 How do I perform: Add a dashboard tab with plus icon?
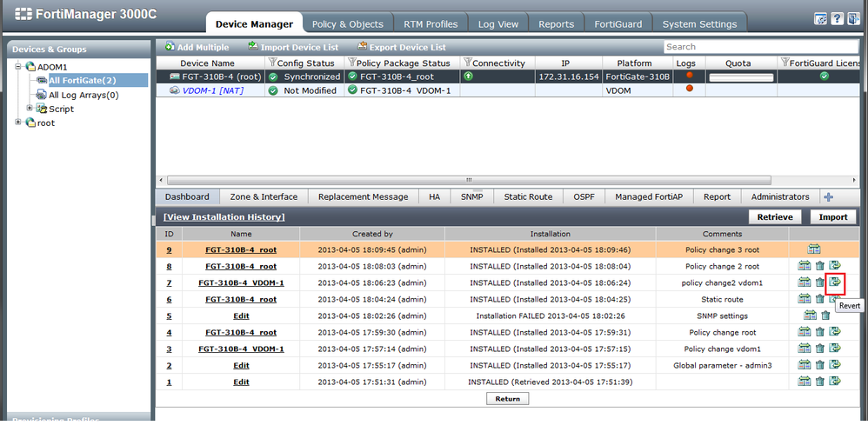(828, 196)
